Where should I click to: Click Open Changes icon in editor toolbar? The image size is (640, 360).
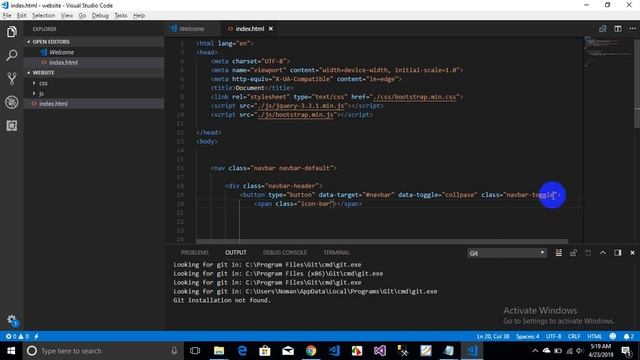coord(602,29)
